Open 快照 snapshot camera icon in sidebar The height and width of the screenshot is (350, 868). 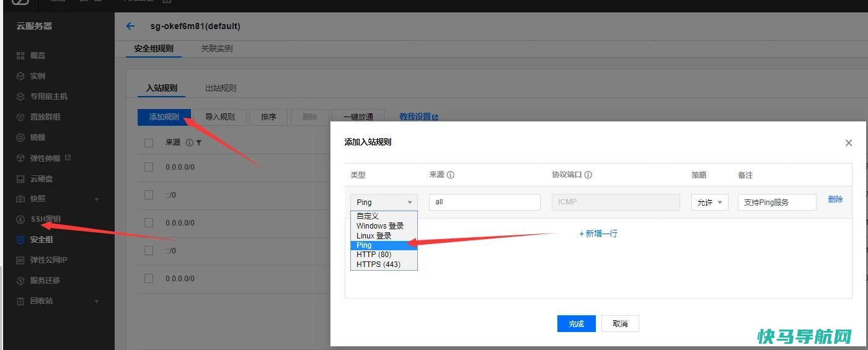(x=20, y=199)
